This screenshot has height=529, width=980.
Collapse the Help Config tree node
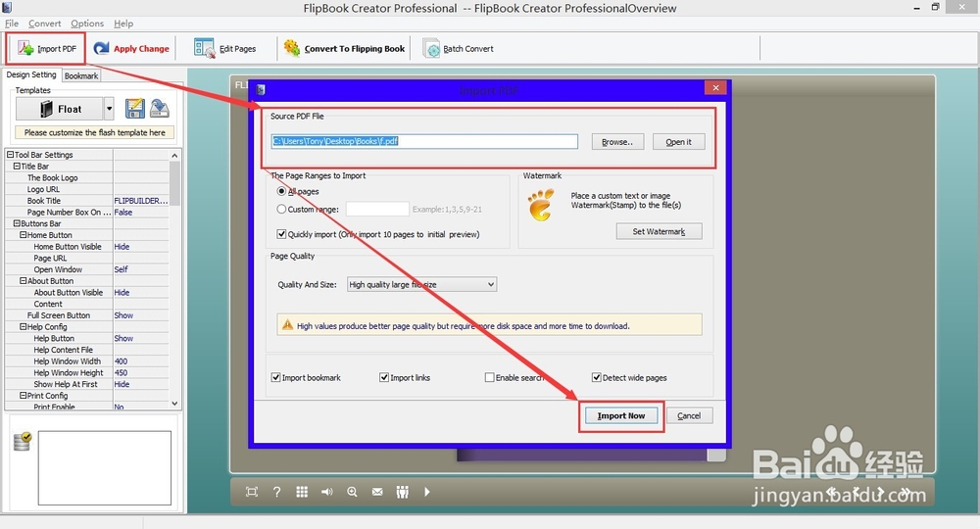click(24, 326)
